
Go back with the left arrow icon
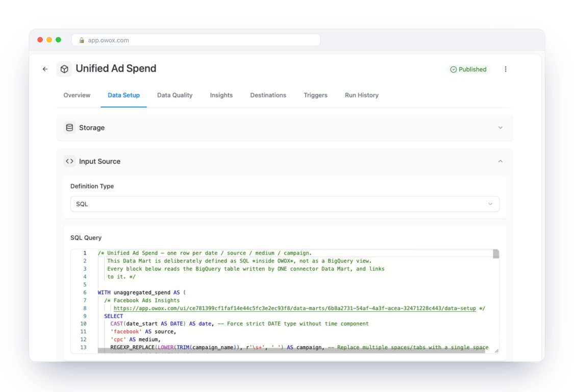coord(45,69)
